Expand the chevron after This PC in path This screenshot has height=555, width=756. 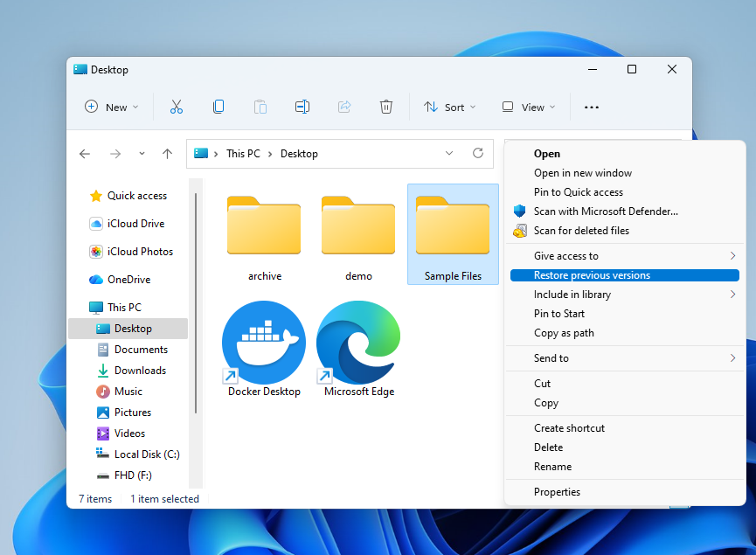click(270, 154)
